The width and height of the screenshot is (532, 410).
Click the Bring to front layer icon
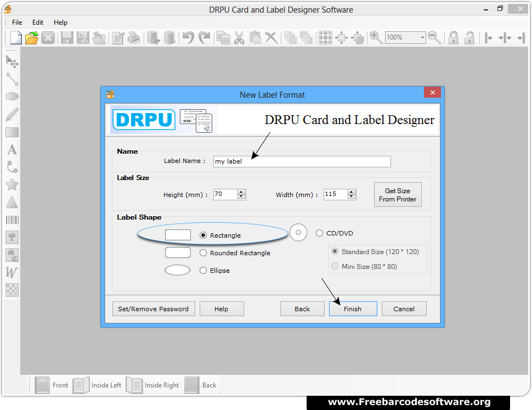(x=290, y=37)
